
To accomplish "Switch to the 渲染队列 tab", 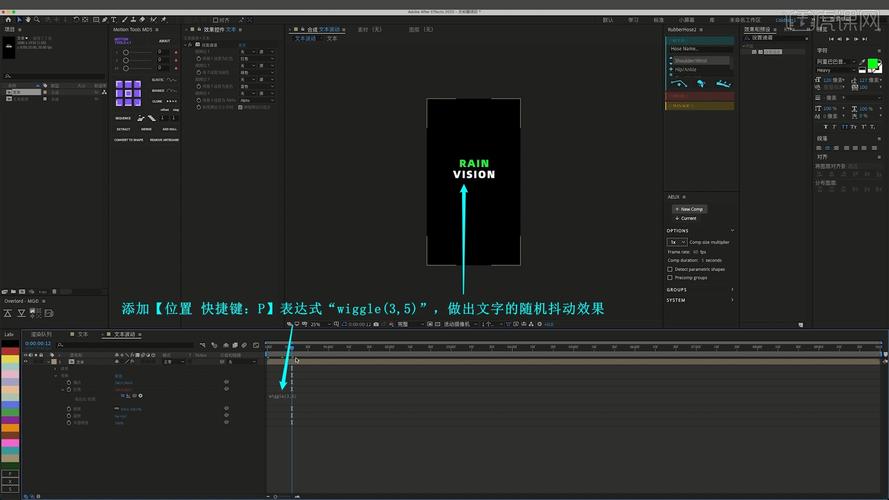I will 41,334.
